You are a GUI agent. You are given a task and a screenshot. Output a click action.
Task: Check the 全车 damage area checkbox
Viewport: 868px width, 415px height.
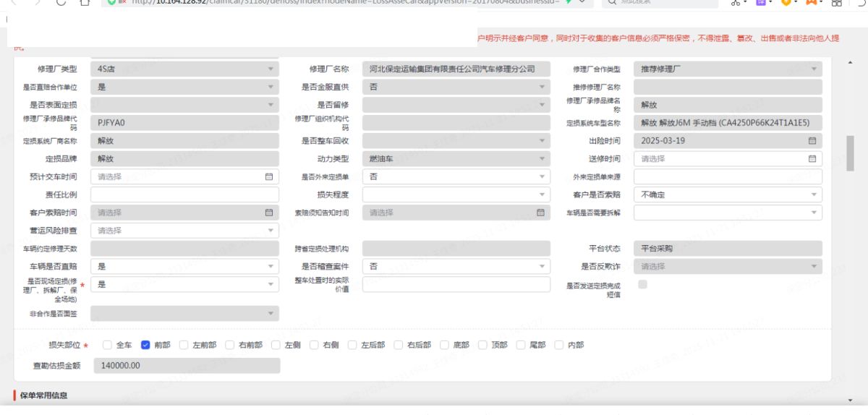[107, 345]
